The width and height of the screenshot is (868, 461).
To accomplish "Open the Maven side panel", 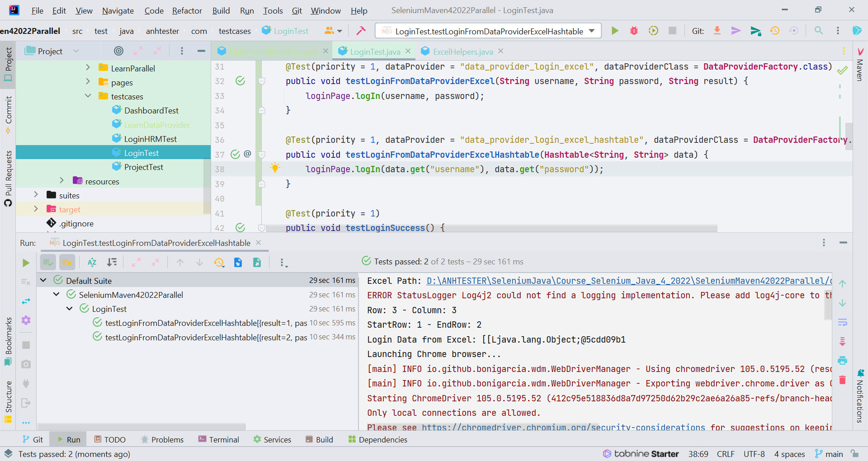I will coord(860,64).
